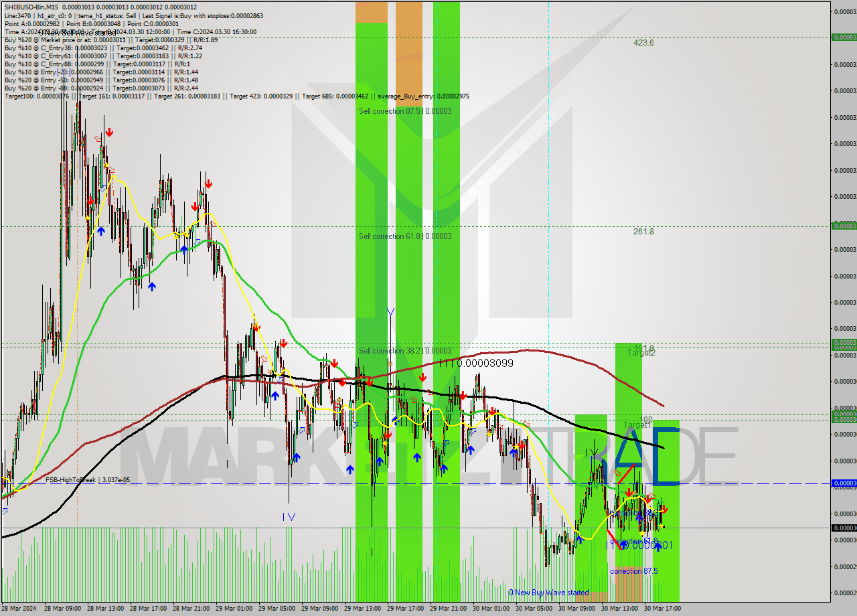
Task: Click the Target1 label
Action: pos(637,425)
